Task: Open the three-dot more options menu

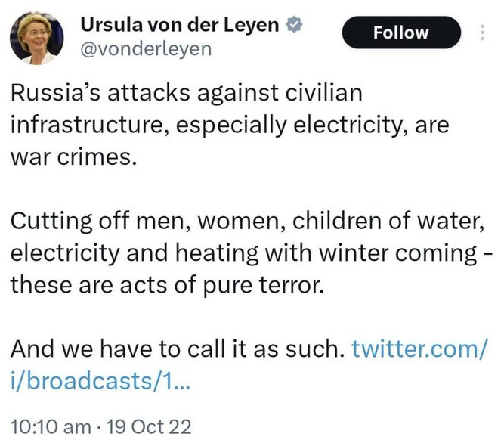Action: [x=482, y=33]
